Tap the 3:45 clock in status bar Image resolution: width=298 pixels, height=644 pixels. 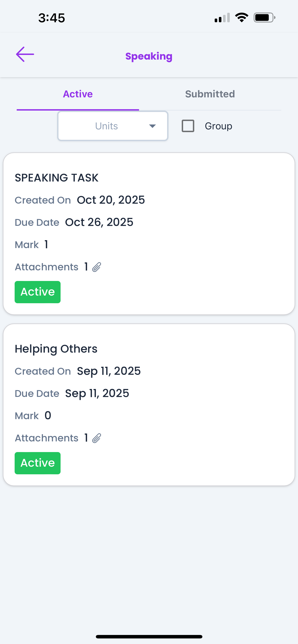(x=52, y=18)
